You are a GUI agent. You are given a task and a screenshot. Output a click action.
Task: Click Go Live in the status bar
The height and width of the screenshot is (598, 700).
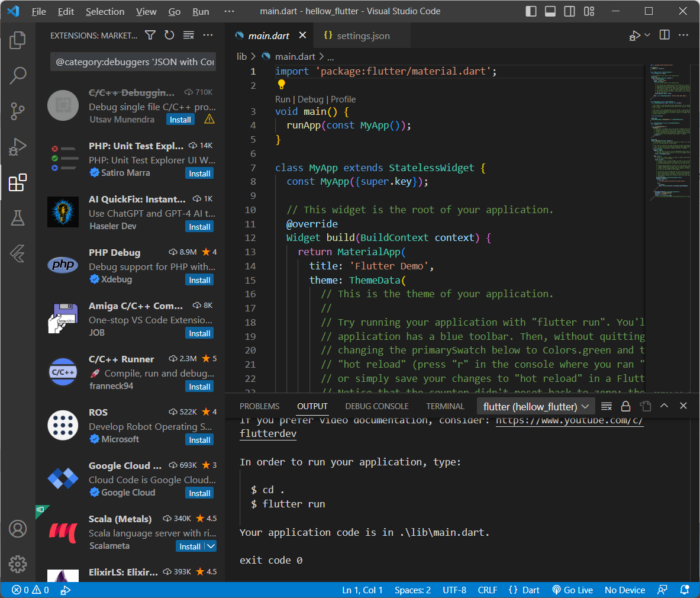click(x=572, y=590)
